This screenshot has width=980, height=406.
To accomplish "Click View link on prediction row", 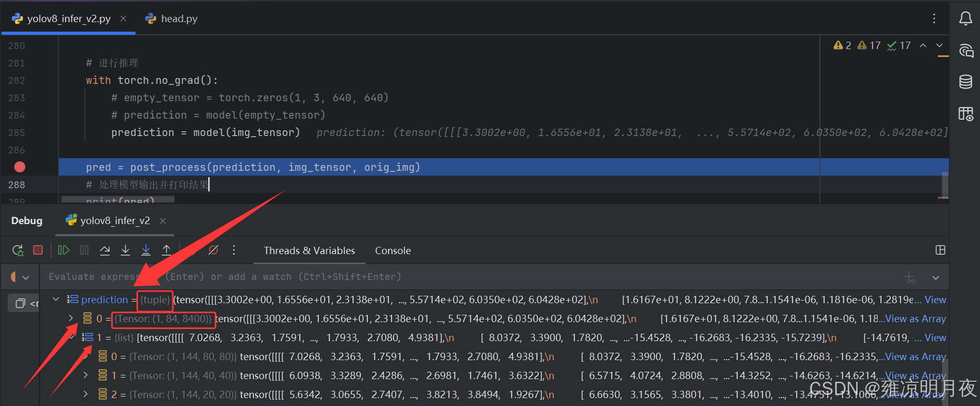I will coord(935,299).
